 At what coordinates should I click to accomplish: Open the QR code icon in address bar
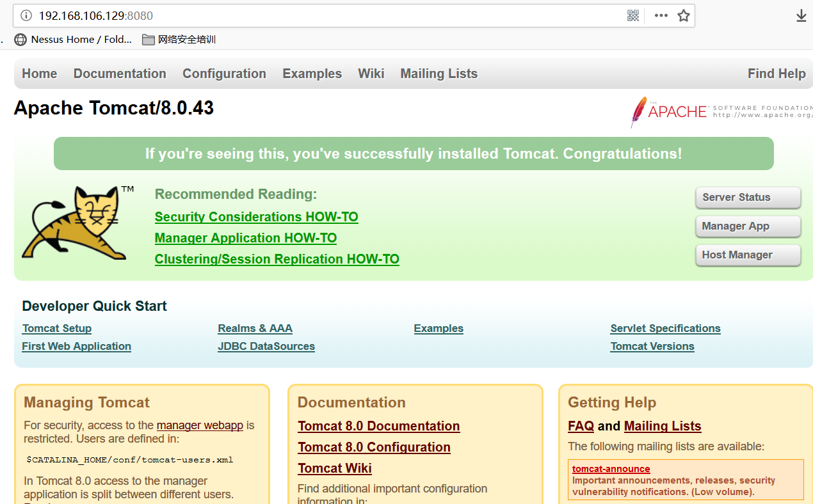click(x=633, y=15)
